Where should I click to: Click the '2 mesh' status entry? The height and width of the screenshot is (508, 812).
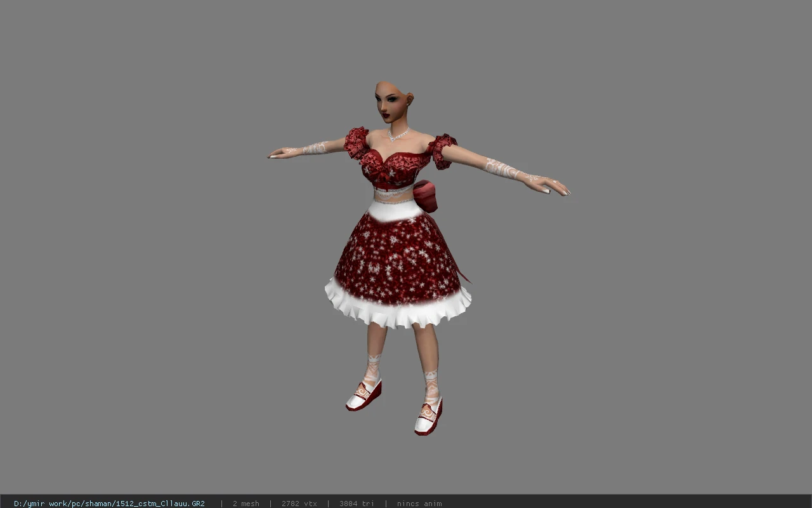[x=246, y=504]
